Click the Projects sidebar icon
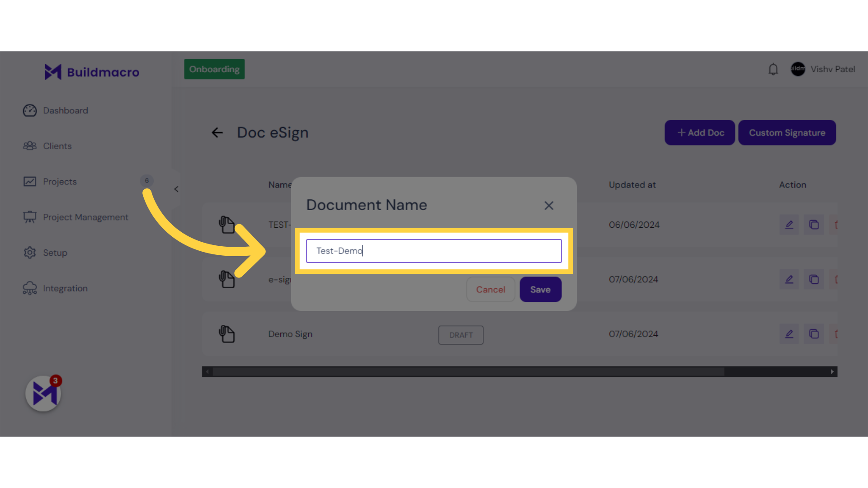The height and width of the screenshot is (488, 868). pyautogui.click(x=30, y=181)
